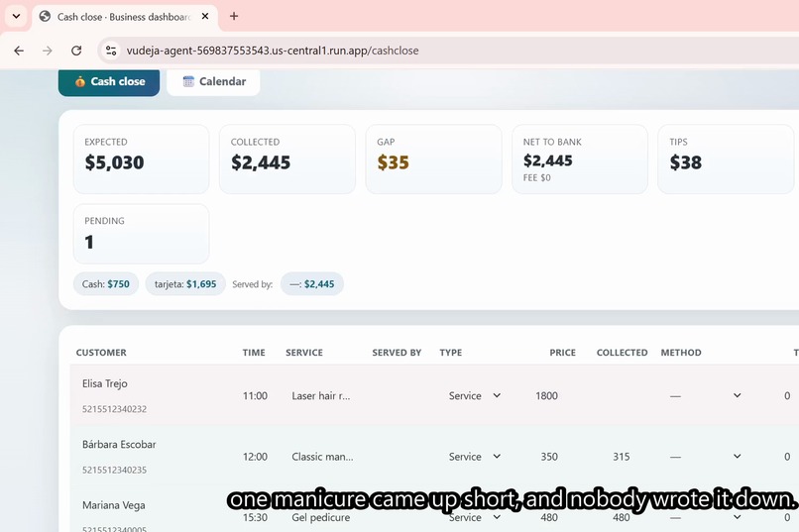
Task: Open the Type dropdown for Elisa Trejo
Action: [475, 395]
